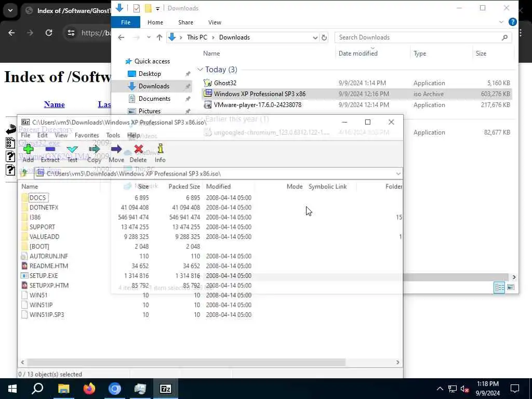The width and height of the screenshot is (532, 399).
Task: Click the Explorer up-one-level arrow
Action: click(x=159, y=37)
